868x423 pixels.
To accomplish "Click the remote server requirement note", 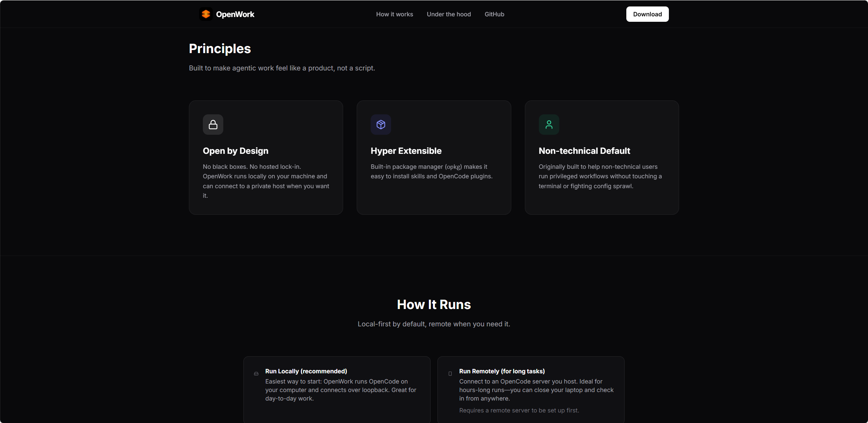I will [519, 410].
